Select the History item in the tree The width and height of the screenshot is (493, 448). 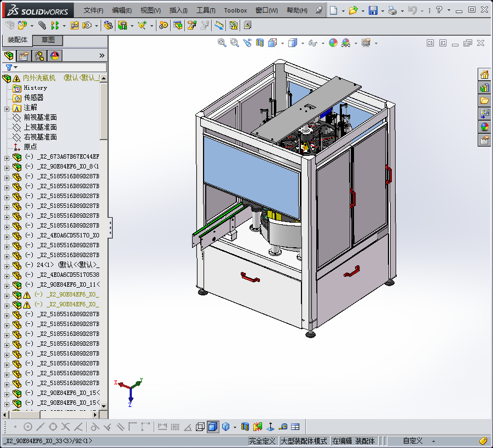pos(36,88)
